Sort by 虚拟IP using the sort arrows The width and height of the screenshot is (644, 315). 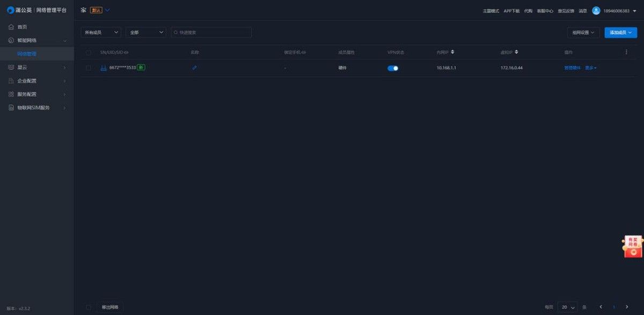point(516,52)
